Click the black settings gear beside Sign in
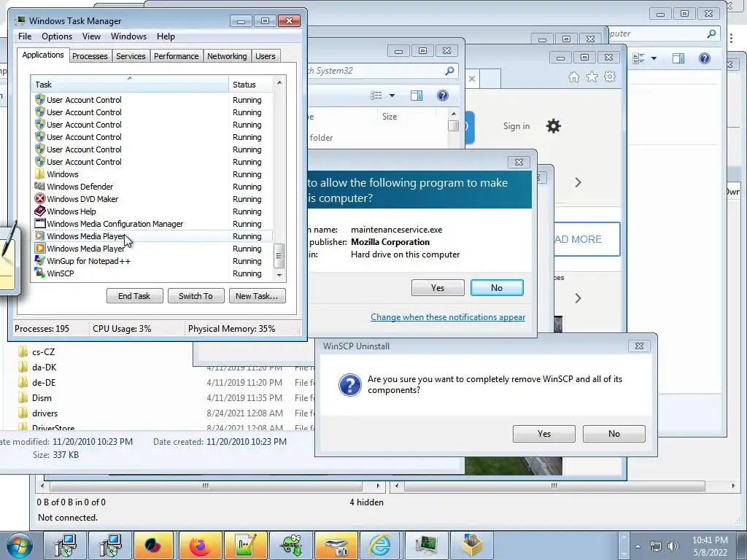Screen dimensions: 747x560 coord(553,126)
